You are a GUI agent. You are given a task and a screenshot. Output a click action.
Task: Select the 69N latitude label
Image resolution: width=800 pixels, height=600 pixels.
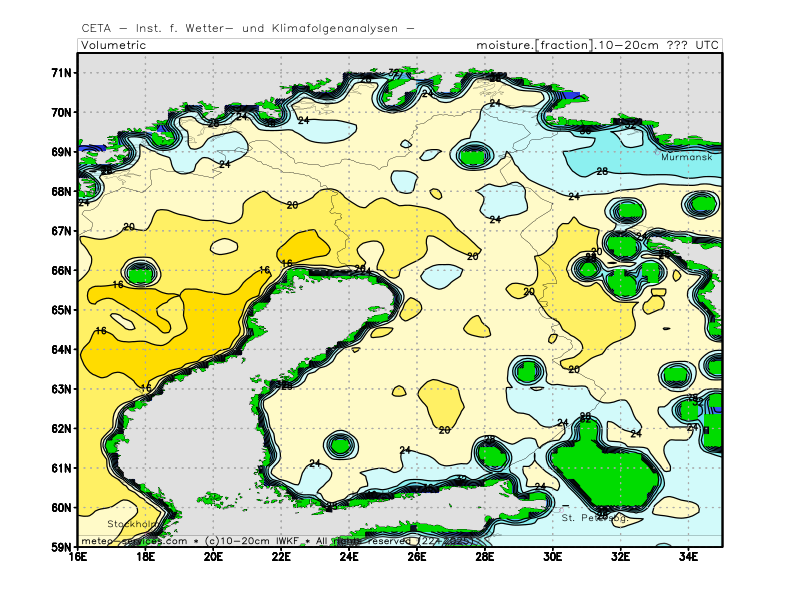point(62,152)
